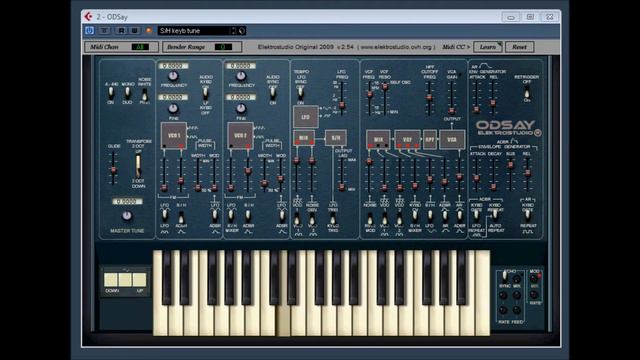Click the pitch bend Up pad
The height and width of the screenshot is (360, 640).
[139, 280]
